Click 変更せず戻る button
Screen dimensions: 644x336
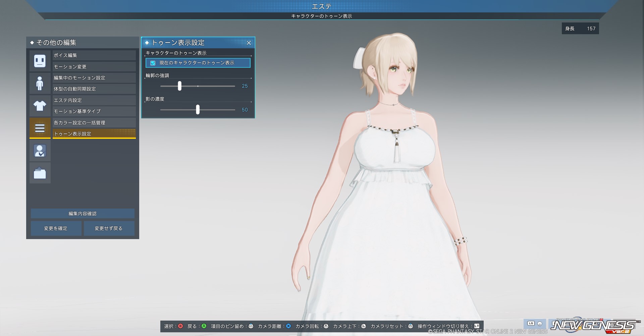click(109, 228)
